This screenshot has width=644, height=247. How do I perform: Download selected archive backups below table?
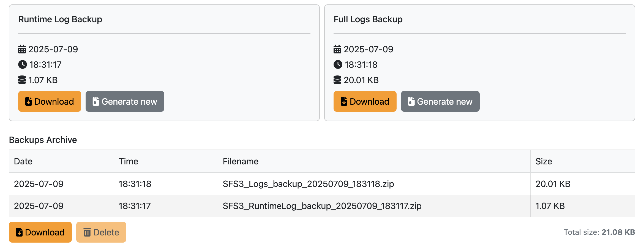pos(40,232)
